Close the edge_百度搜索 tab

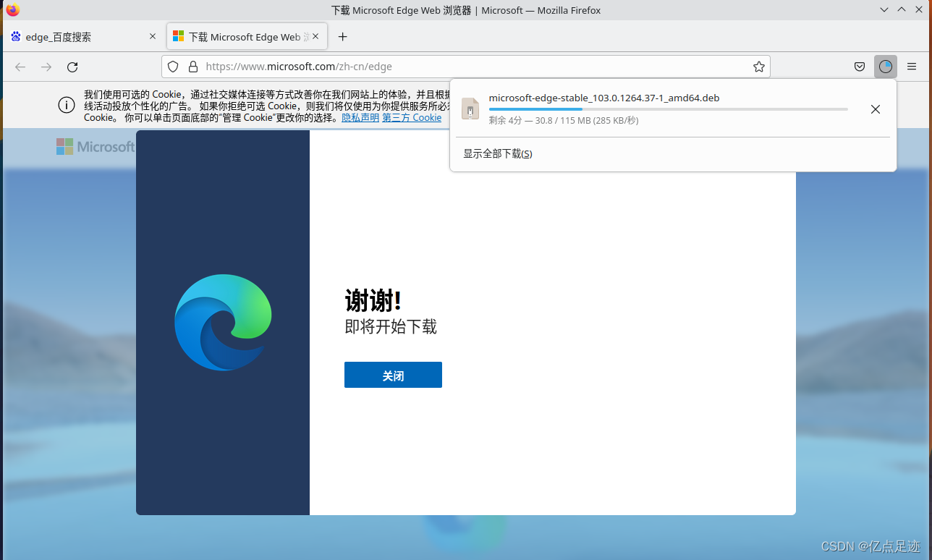(153, 36)
